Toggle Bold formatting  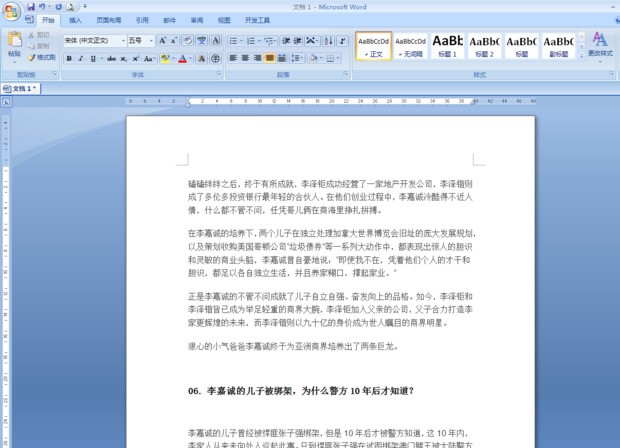coord(69,59)
